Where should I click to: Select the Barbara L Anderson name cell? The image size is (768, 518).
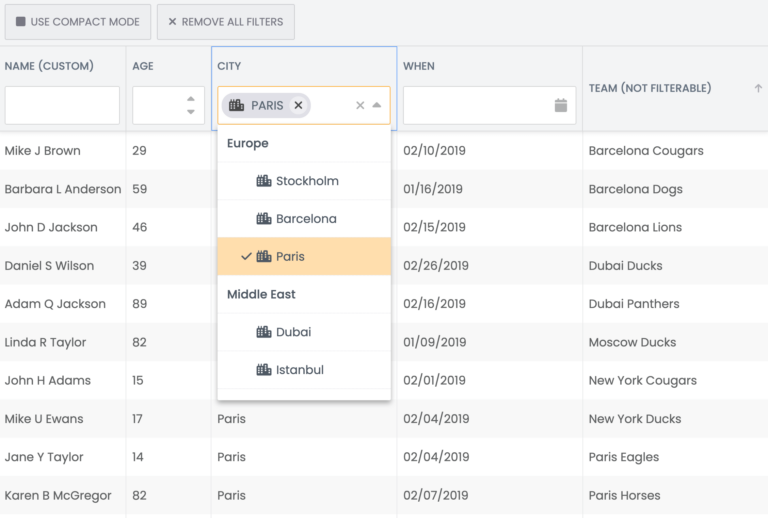63,189
